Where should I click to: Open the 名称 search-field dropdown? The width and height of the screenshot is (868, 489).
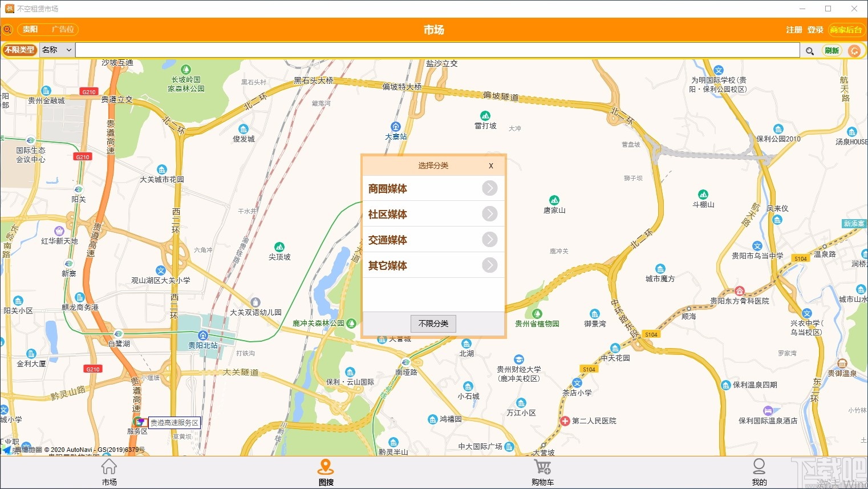pos(57,50)
